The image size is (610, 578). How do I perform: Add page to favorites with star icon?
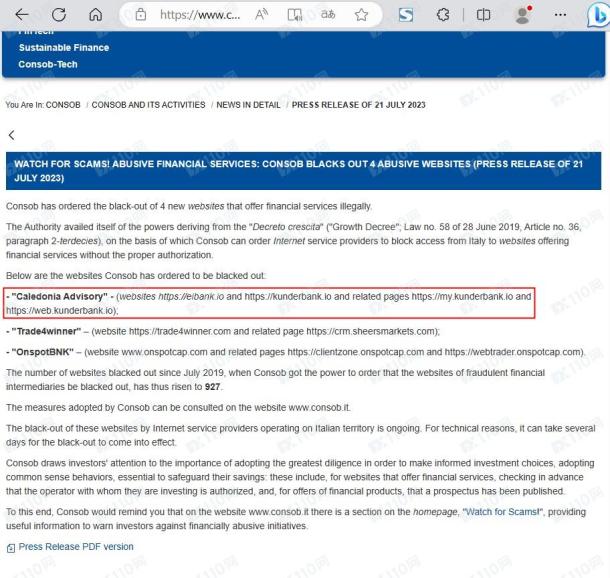pos(361,15)
